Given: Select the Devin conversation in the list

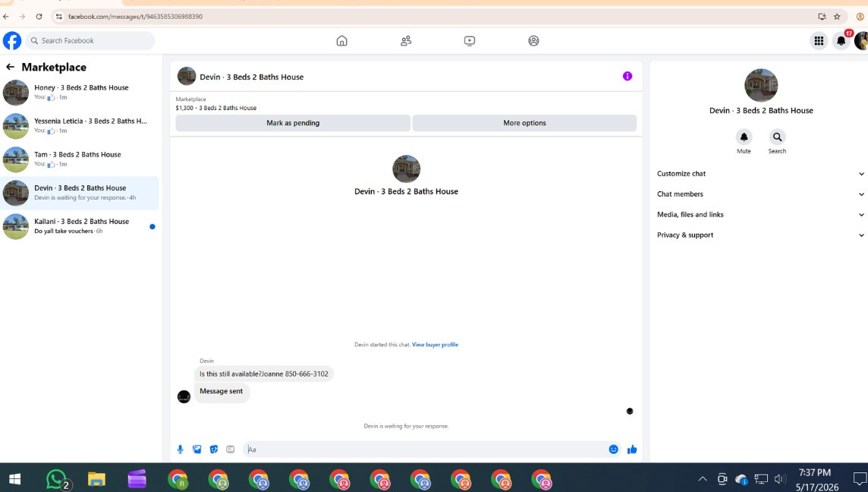Looking at the screenshot, I should click(x=80, y=193).
